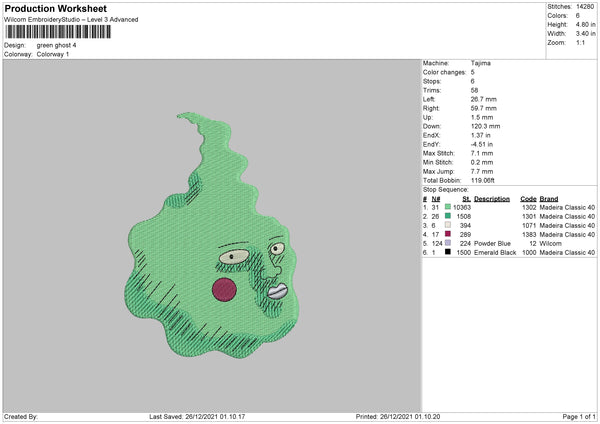Click the 'N#' column header
600x424 pixels.
[x=436, y=199]
